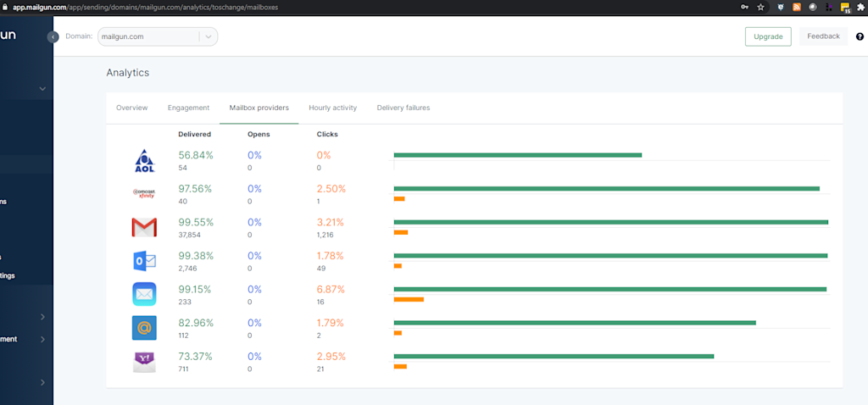Click the Clicks column header
The image size is (868, 405).
[327, 134]
